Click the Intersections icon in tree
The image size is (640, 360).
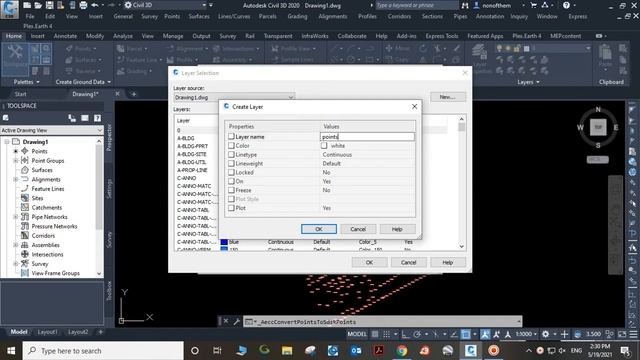point(25,254)
